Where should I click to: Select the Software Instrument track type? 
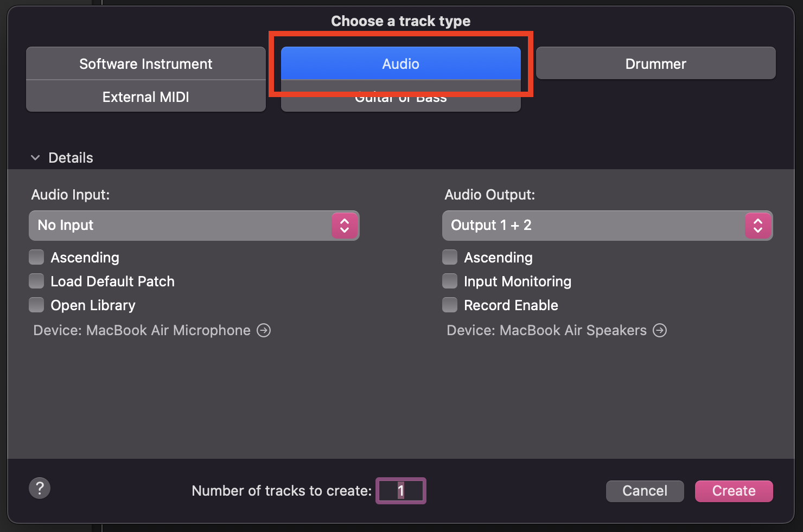coord(145,63)
